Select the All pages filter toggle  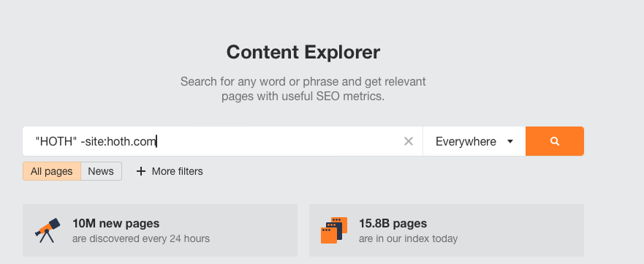point(52,171)
